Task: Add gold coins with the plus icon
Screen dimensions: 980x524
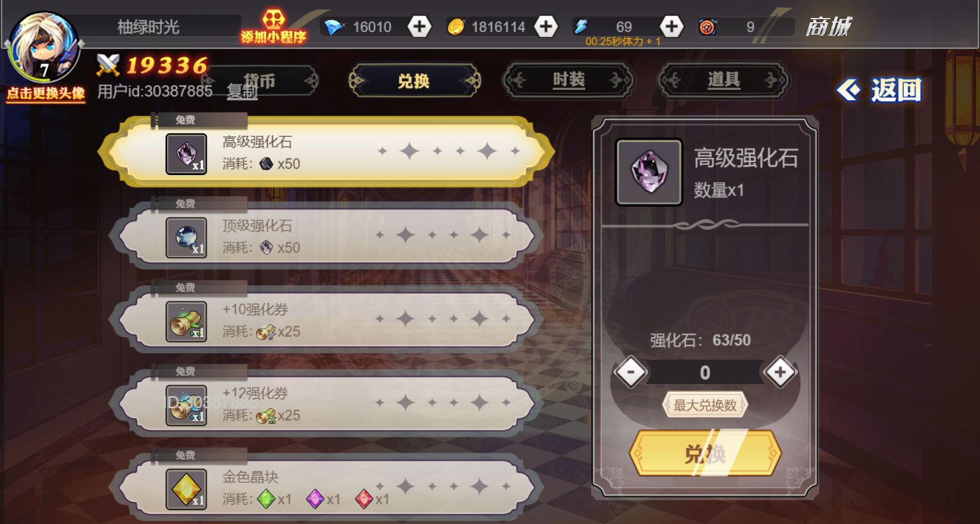Action: (x=545, y=27)
